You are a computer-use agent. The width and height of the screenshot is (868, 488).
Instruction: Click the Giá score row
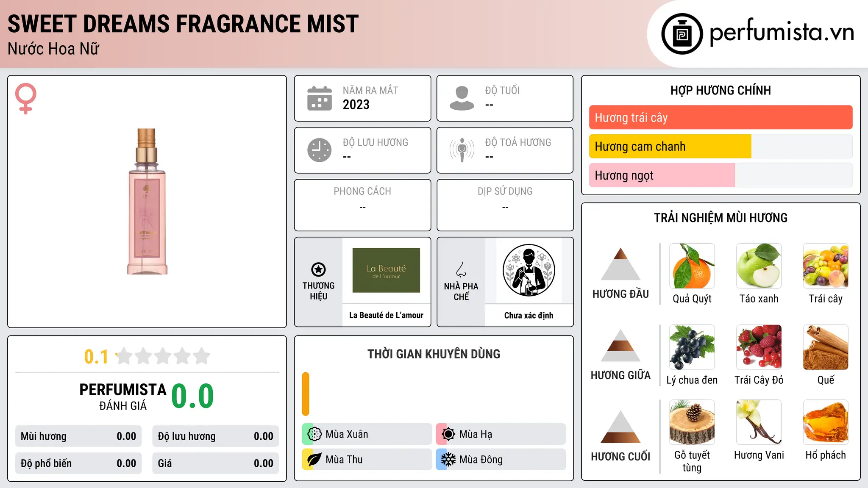pyautogui.click(x=216, y=463)
